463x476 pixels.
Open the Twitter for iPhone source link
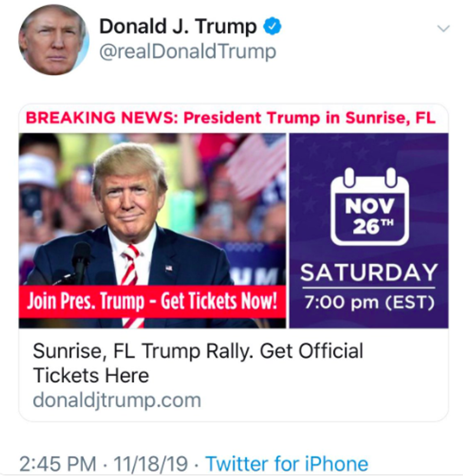pyautogui.click(x=287, y=463)
